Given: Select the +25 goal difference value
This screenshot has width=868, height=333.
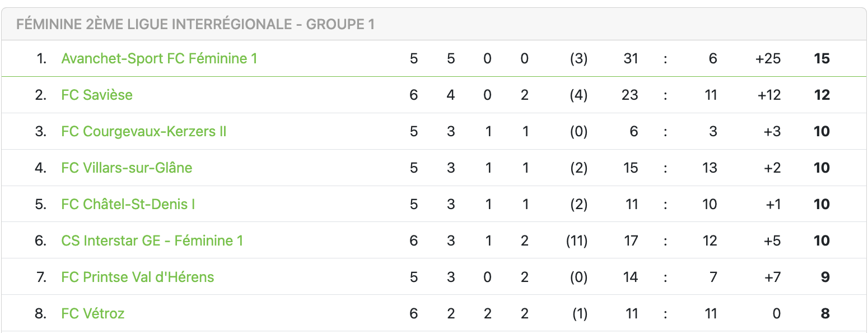Looking at the screenshot, I should [768, 58].
